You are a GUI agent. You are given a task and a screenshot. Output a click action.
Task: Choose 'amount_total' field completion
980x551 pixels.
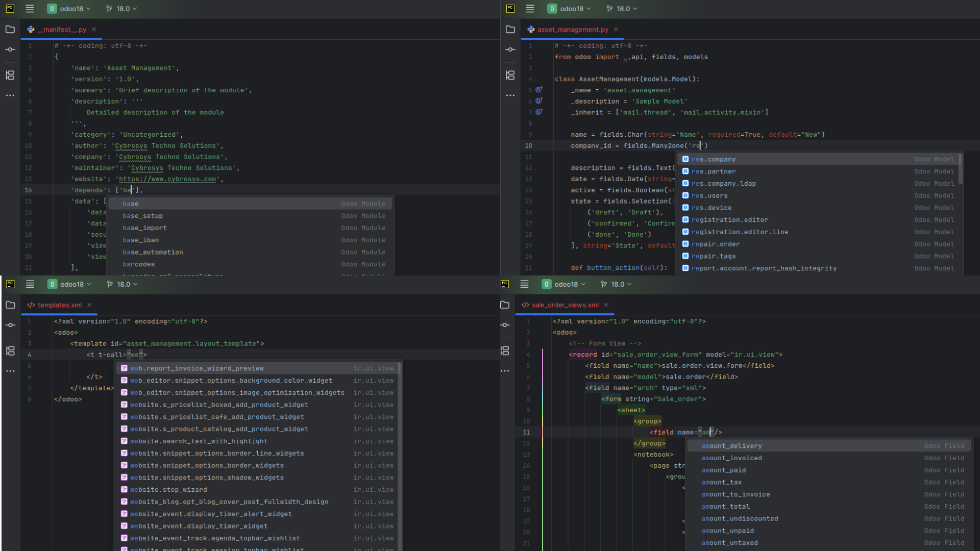(829, 507)
